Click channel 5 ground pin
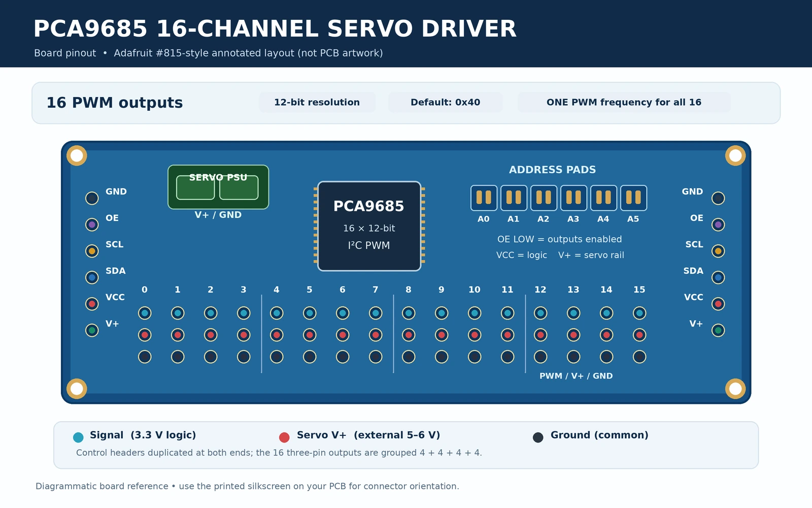Image resolution: width=812 pixels, height=508 pixels. tap(310, 357)
